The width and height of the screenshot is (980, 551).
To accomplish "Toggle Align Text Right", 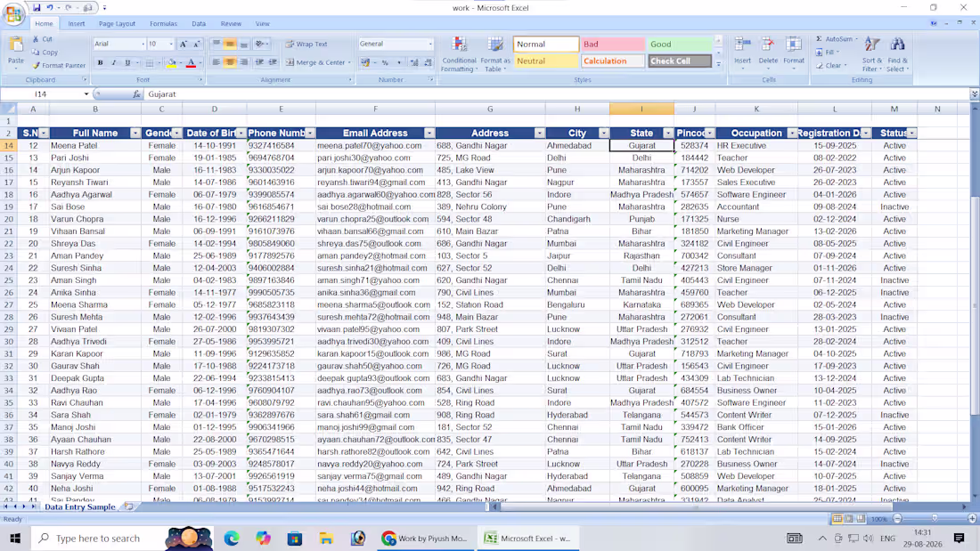I will tap(244, 62).
